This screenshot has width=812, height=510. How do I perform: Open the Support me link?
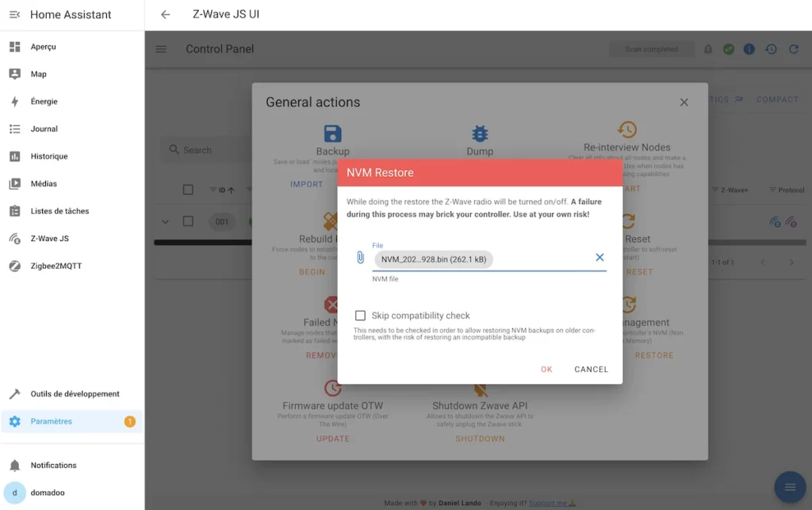547,504
